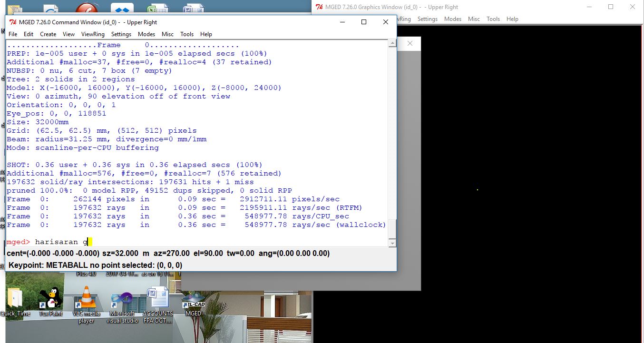The width and height of the screenshot is (644, 343).
Task: Open Misc menu in Command Window
Action: 167,34
